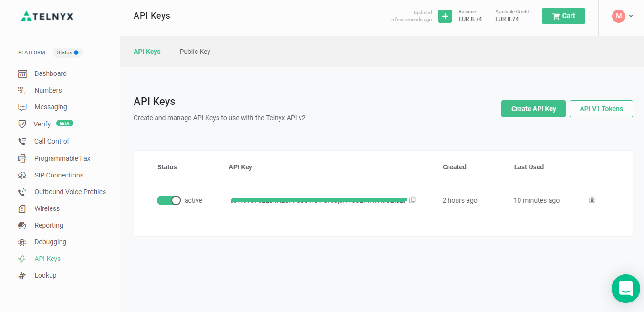This screenshot has height=312, width=644.
Task: Click the blue Status indicator badge
Action: [67, 52]
